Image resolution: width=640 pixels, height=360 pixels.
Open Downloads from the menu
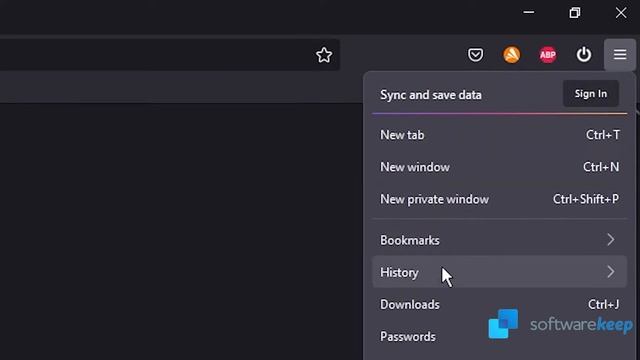500,304
